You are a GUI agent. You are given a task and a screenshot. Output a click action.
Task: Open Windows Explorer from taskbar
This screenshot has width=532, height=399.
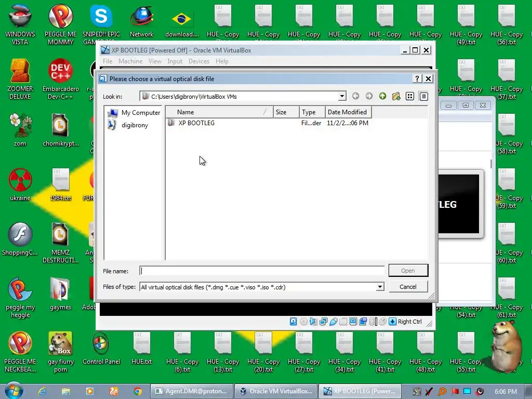tap(66, 391)
